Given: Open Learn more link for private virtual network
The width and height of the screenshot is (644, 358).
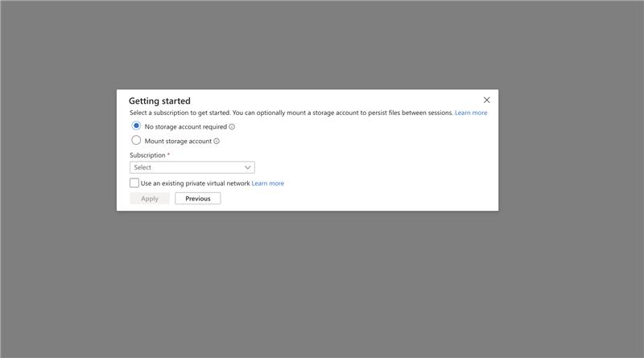Looking at the screenshot, I should coord(267,183).
